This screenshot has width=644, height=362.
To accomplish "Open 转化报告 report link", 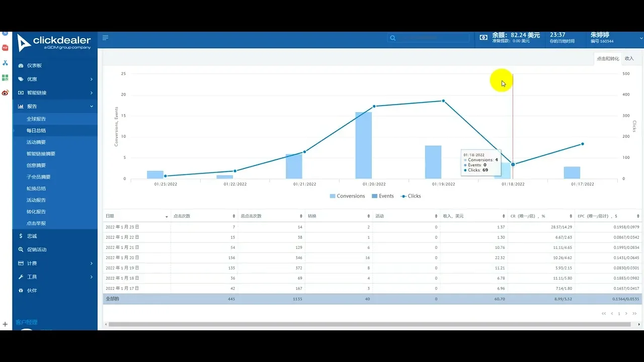I will 36,212.
